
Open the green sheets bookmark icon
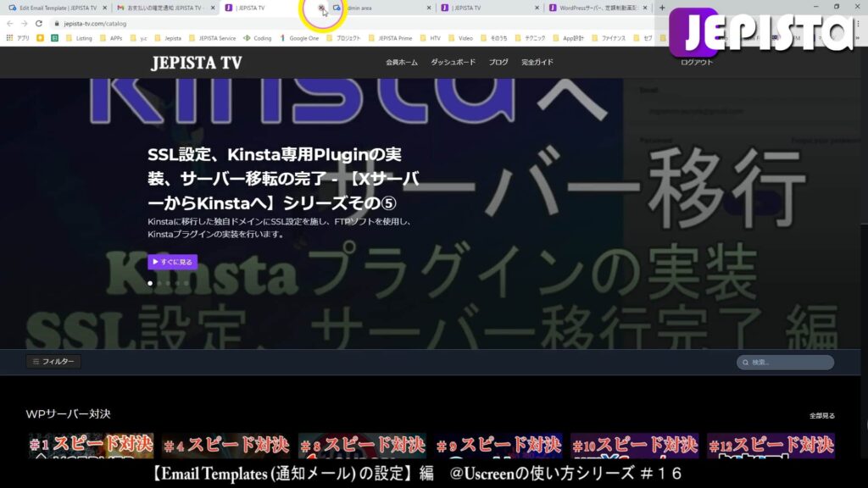54,38
